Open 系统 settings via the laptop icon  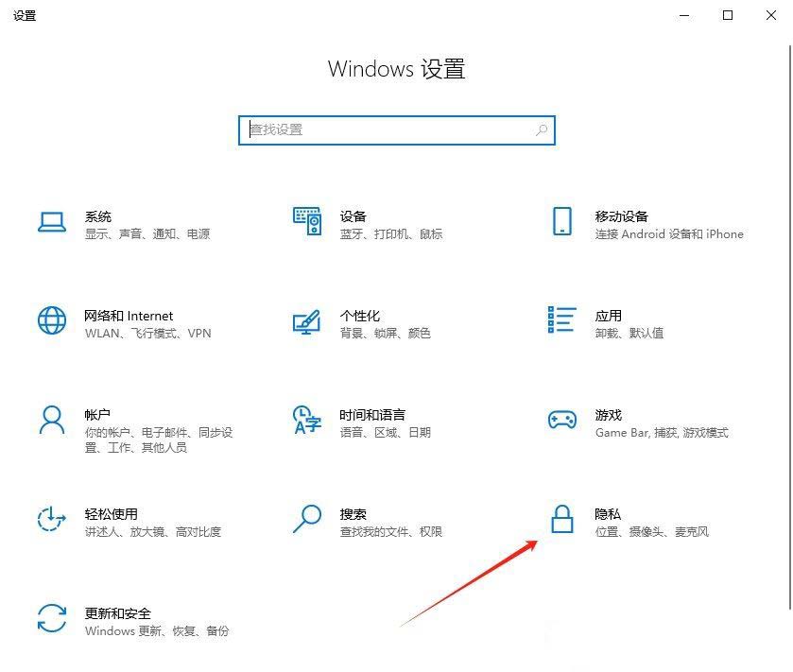click(51, 223)
